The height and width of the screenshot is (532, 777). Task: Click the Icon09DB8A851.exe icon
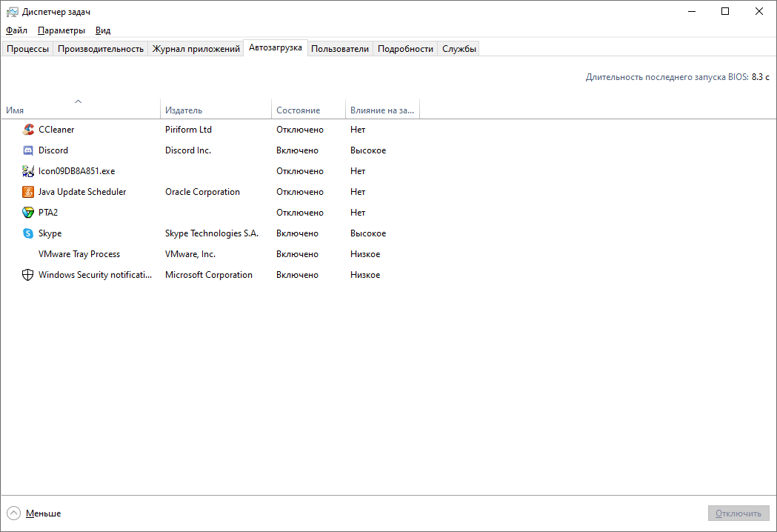28,171
